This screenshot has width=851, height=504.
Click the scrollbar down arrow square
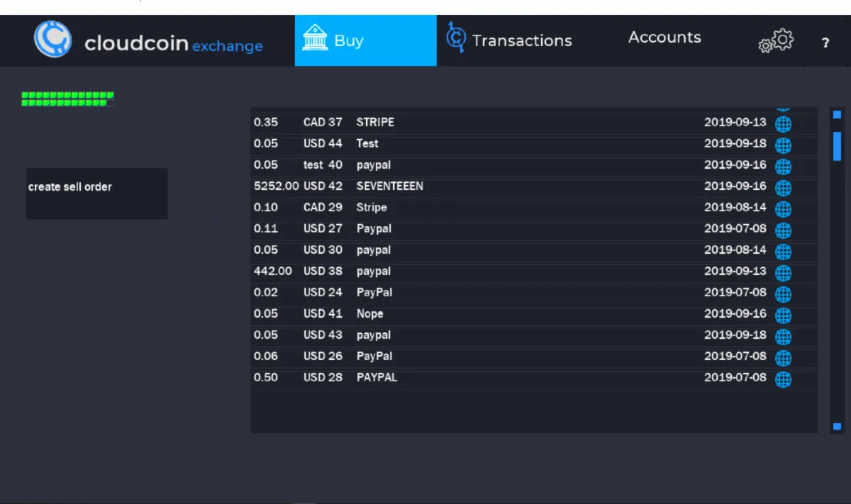coord(837,426)
